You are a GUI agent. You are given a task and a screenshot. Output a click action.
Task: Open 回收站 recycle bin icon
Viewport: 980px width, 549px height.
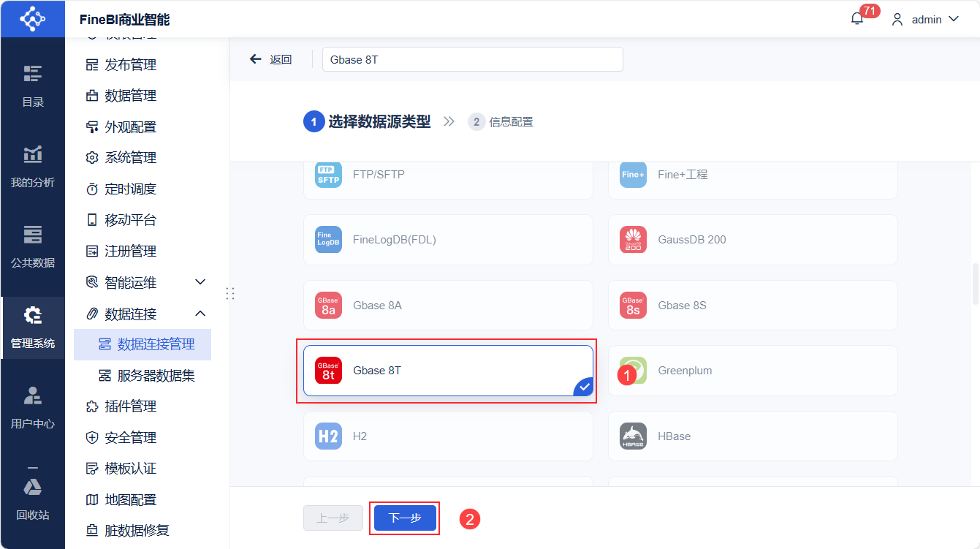click(x=32, y=499)
